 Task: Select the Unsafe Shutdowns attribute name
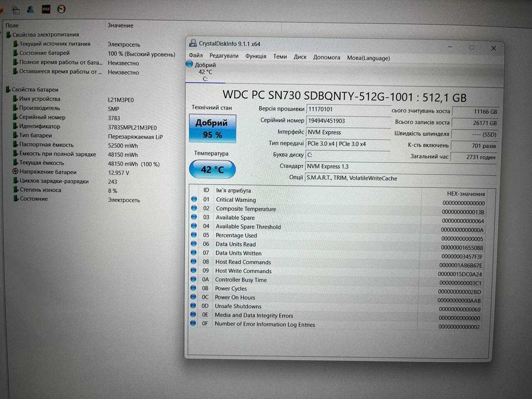click(x=238, y=306)
